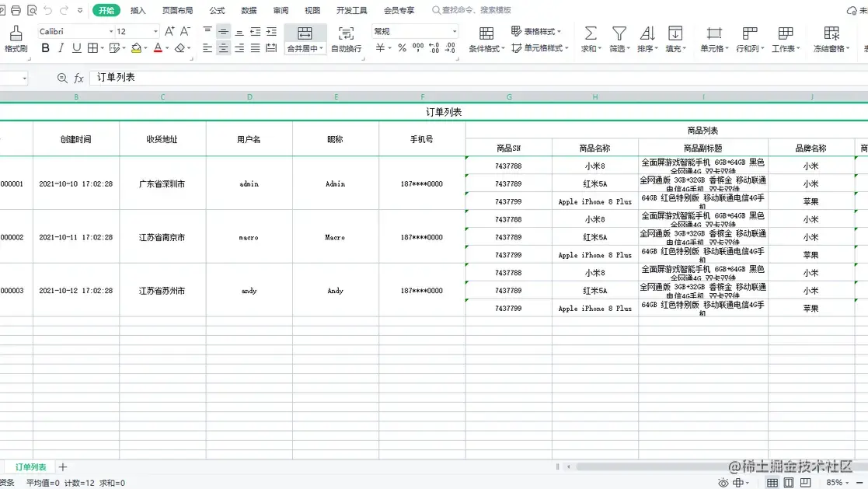This screenshot has height=489, width=868.
Task: Open the font size 12 dropdown
Action: [x=155, y=32]
